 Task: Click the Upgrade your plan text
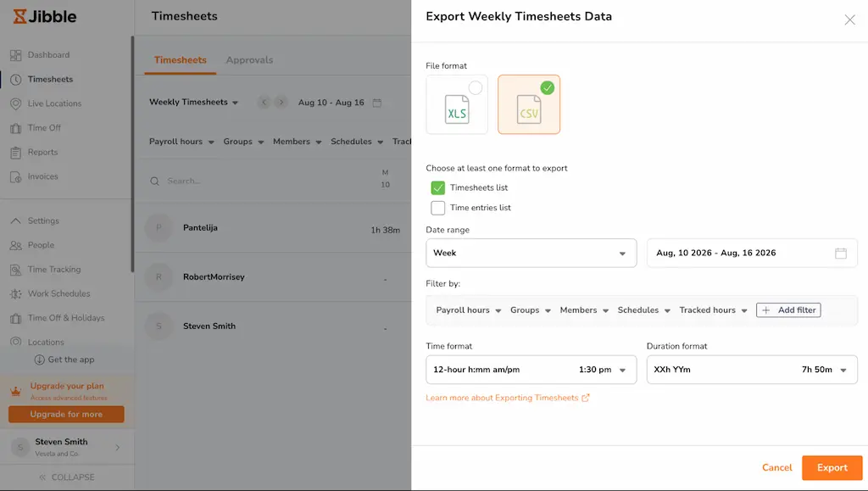tap(67, 386)
